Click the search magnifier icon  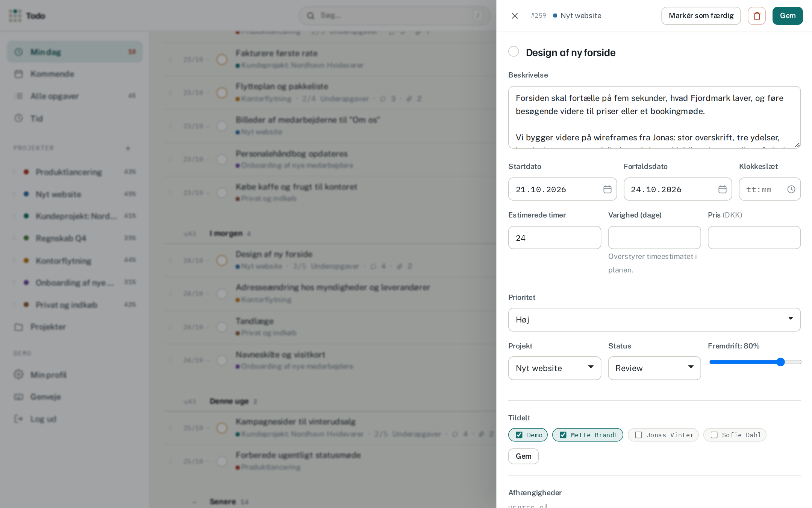(x=311, y=16)
